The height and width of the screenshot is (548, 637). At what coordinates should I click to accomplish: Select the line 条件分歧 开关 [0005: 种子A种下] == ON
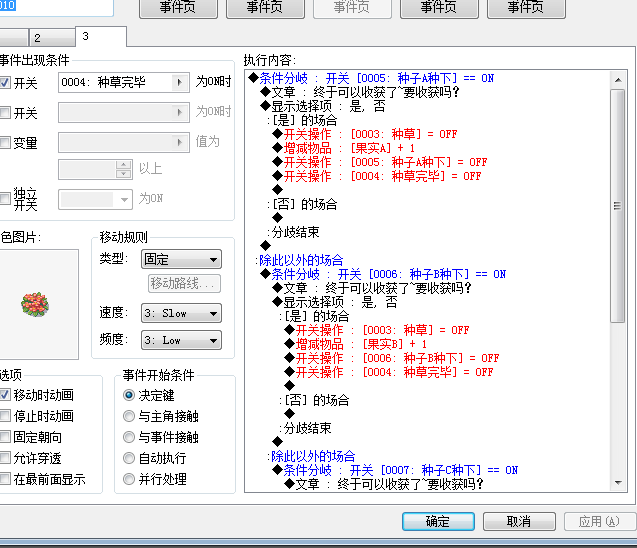[x=371, y=78]
